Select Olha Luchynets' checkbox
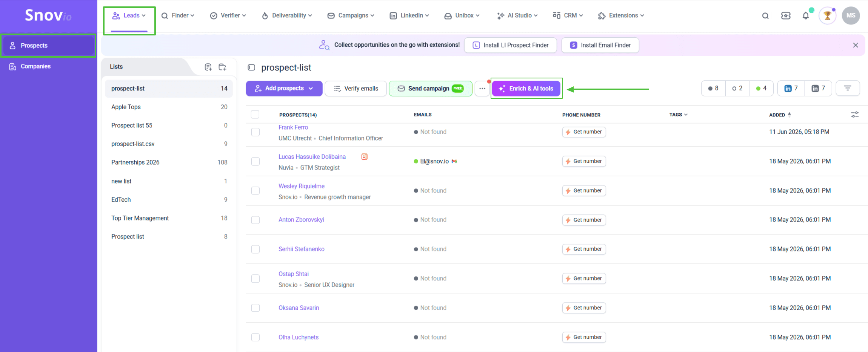This screenshot has height=352, width=868. (x=255, y=337)
